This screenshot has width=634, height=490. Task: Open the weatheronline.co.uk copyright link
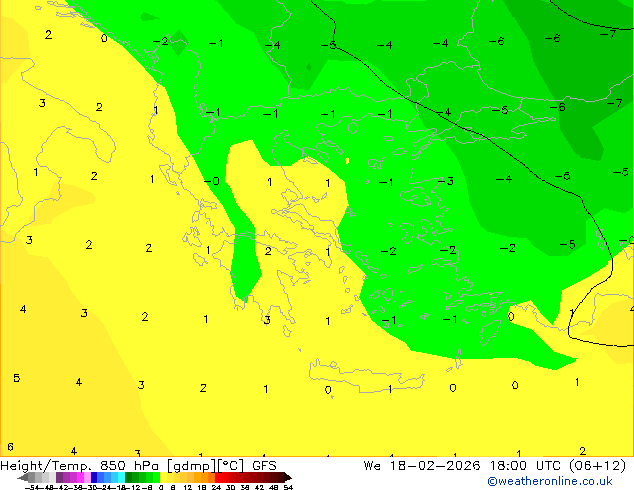[550, 481]
